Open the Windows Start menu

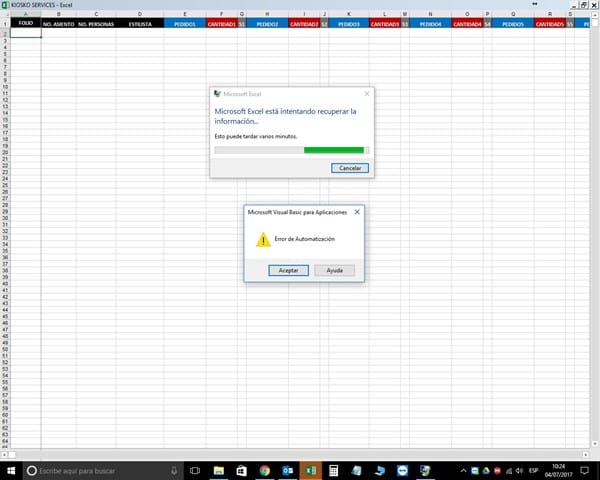(x=11, y=470)
